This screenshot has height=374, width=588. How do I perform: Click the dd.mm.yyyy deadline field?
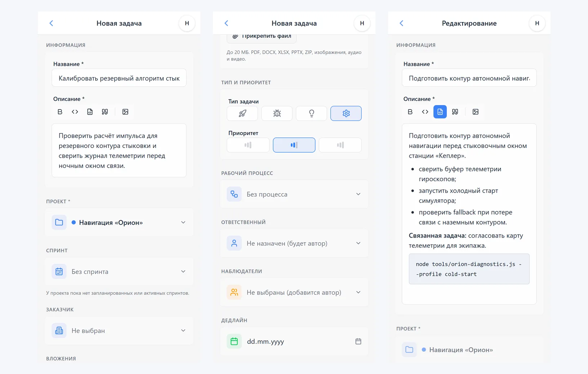294,341
